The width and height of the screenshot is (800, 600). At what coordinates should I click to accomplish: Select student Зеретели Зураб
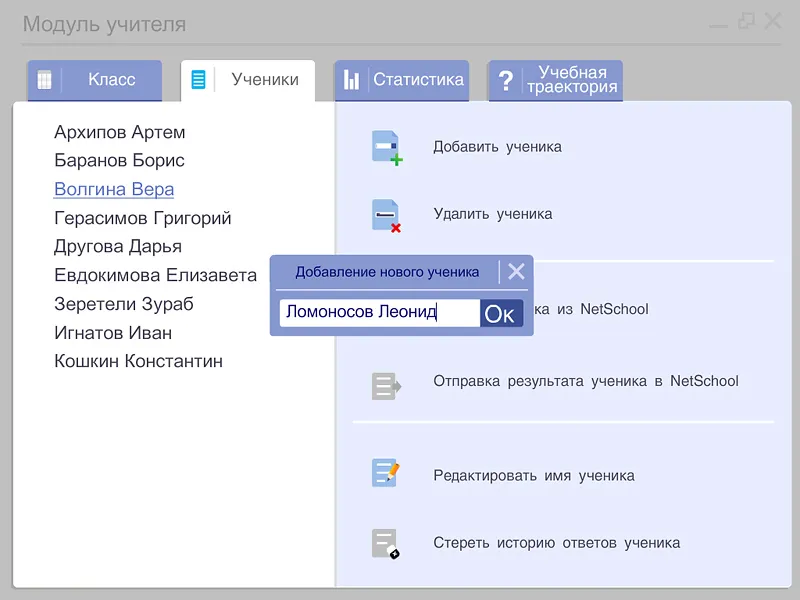(124, 303)
